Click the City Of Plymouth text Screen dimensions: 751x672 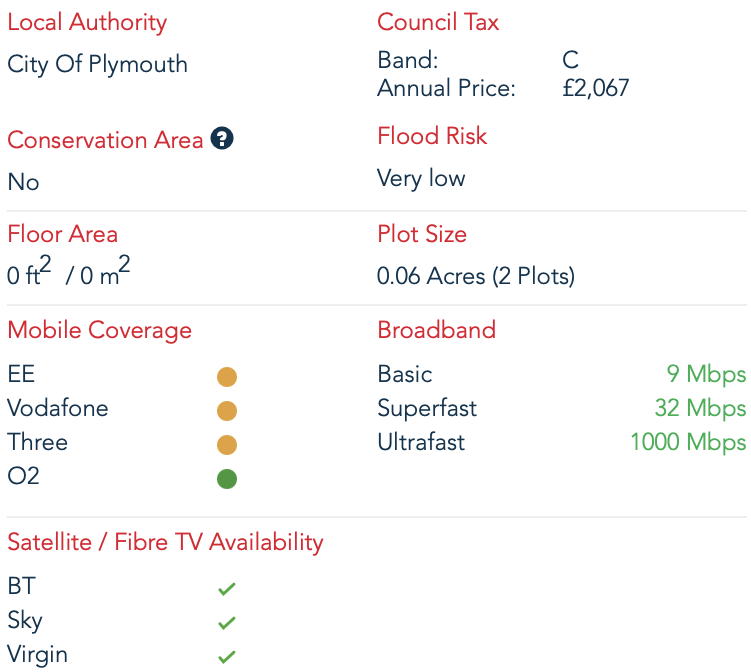97,65
